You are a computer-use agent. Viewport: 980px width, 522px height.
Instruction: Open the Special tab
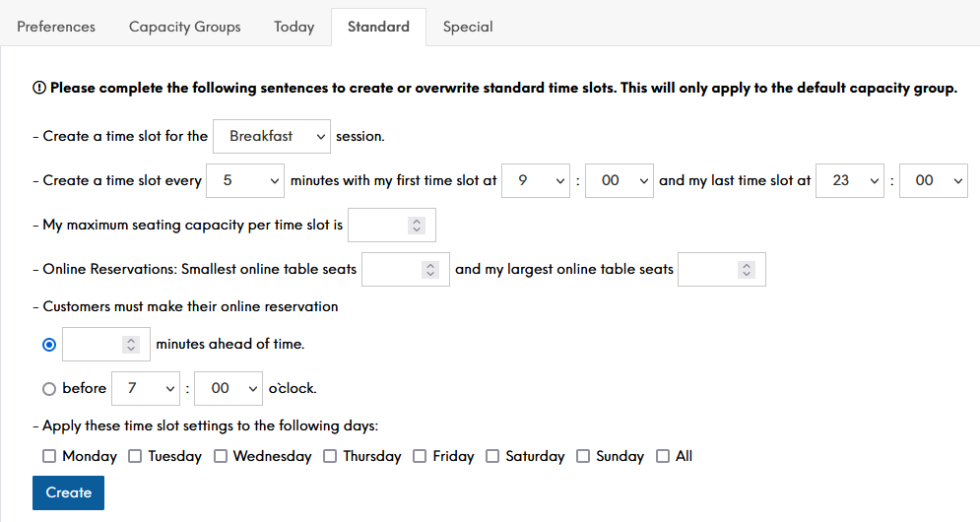click(x=468, y=27)
